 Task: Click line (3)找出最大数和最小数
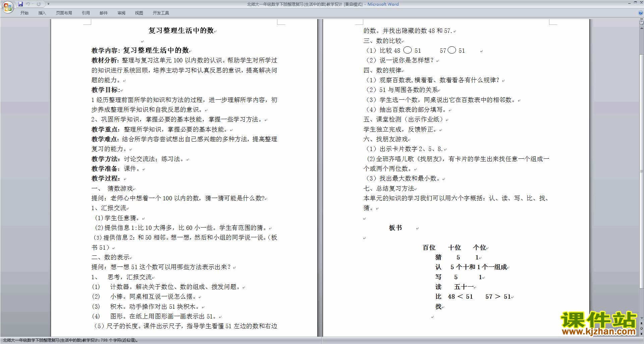[404, 179]
